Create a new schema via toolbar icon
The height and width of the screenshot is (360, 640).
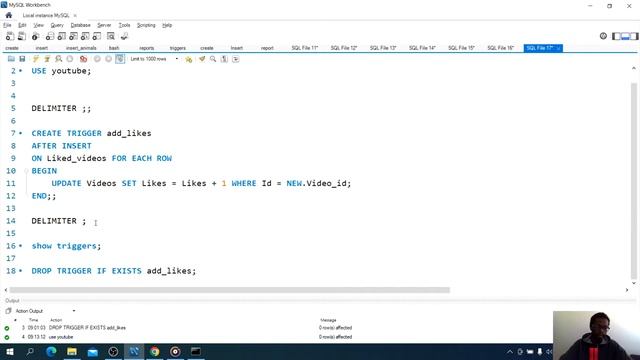[49, 36]
